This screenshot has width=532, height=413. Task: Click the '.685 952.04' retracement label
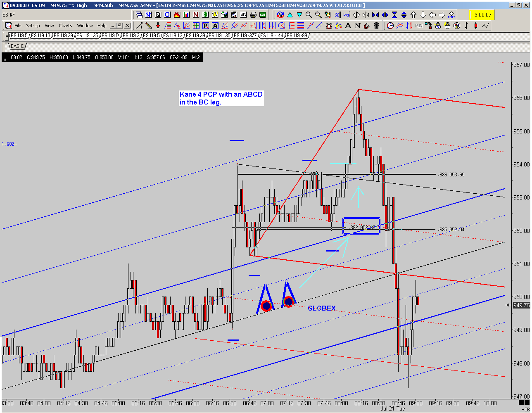click(451, 230)
